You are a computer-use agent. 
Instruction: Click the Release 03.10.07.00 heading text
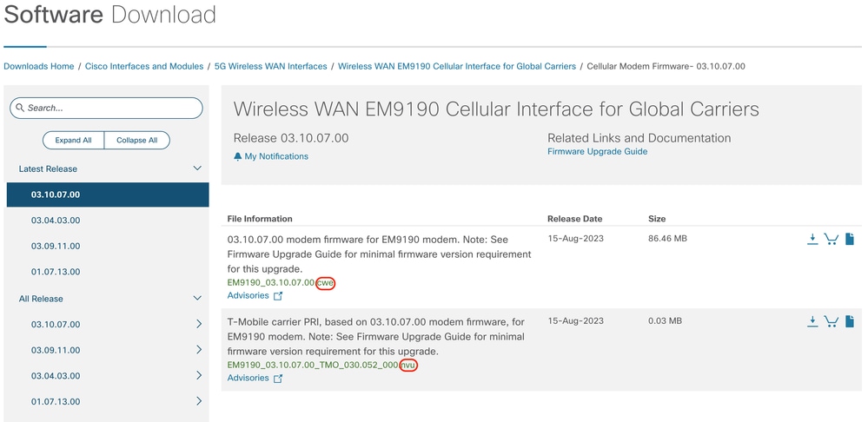(x=291, y=138)
